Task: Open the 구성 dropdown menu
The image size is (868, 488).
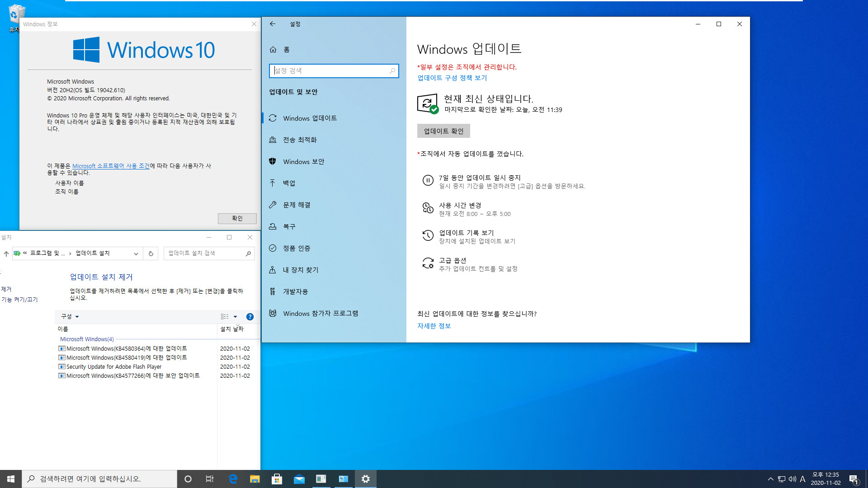Action: (x=70, y=317)
